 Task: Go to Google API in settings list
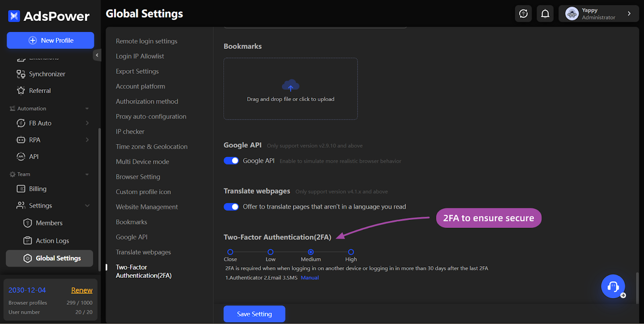[132, 237]
